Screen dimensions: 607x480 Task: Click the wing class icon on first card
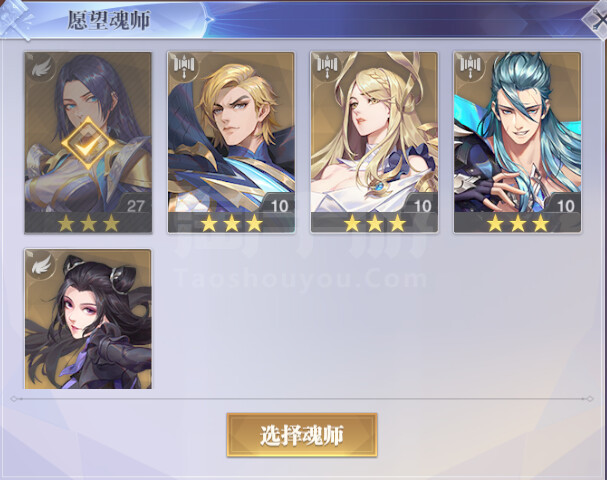(x=41, y=68)
